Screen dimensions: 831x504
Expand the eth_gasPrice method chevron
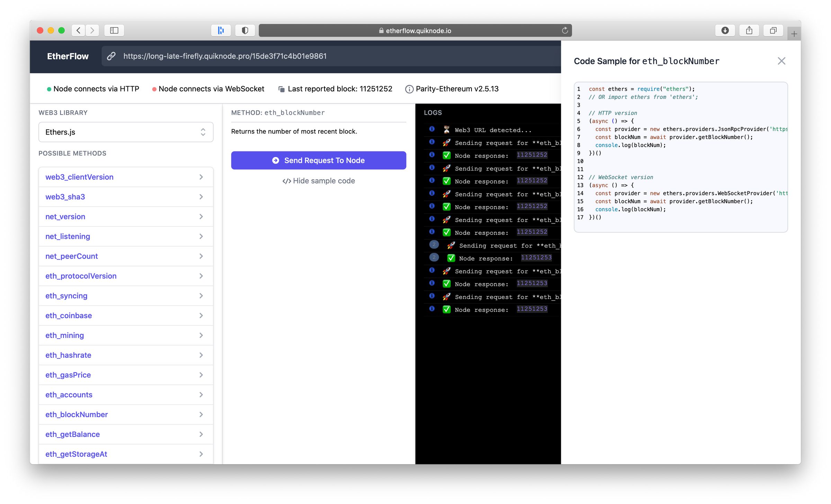pyautogui.click(x=201, y=375)
